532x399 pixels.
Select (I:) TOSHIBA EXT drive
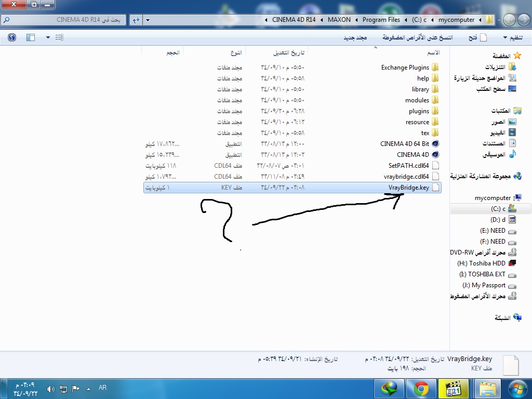coord(487,274)
